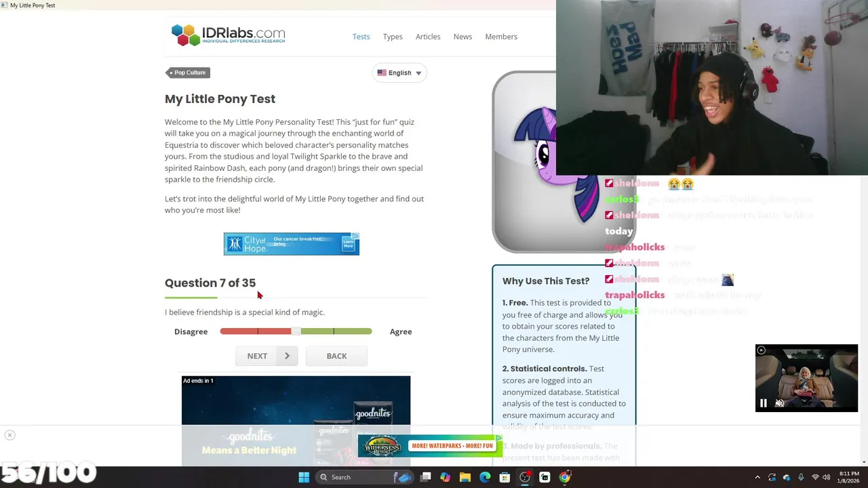Screen dimensions: 868x488
Task: Open File Explorer from the taskbar
Action: tap(465, 477)
